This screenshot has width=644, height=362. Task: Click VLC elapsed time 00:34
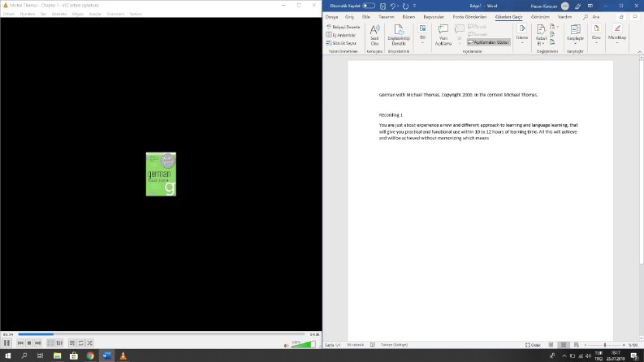[x=8, y=334]
